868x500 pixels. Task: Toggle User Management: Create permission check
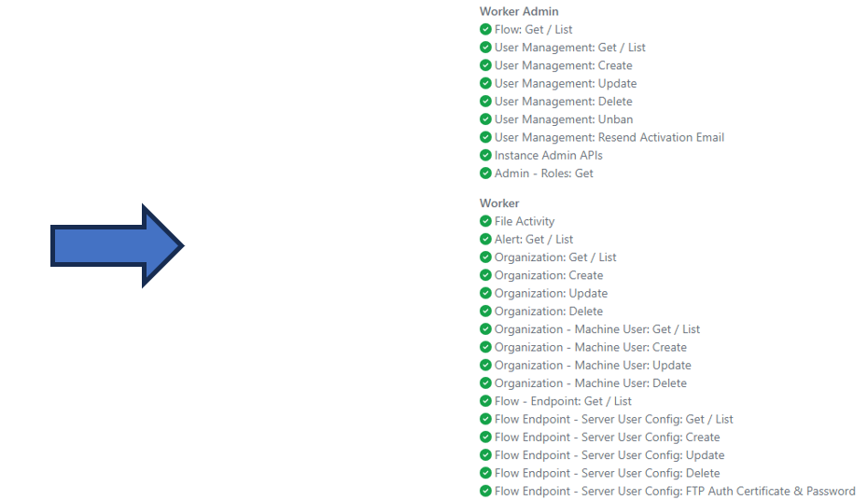pos(485,65)
